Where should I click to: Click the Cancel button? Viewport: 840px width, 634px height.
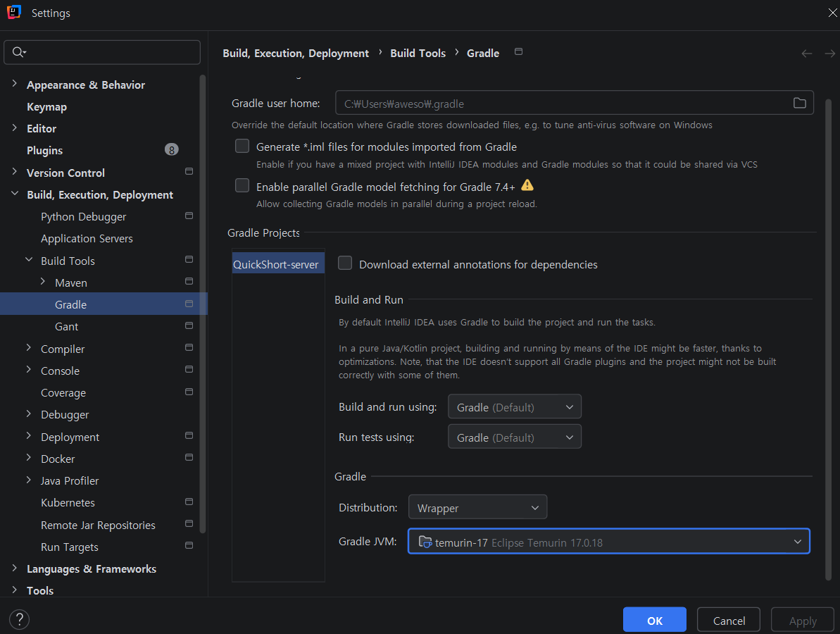729,620
